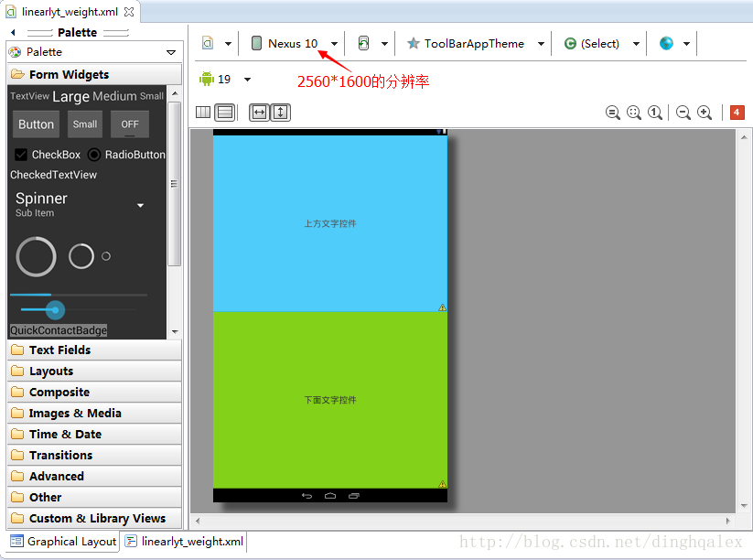Viewport: 753px width, 560px height.
Task: Set vertical orientation layout icon
Action: click(225, 113)
